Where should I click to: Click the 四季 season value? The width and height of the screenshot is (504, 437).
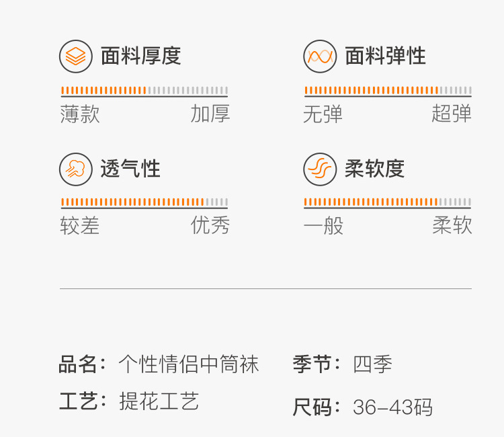coord(372,364)
